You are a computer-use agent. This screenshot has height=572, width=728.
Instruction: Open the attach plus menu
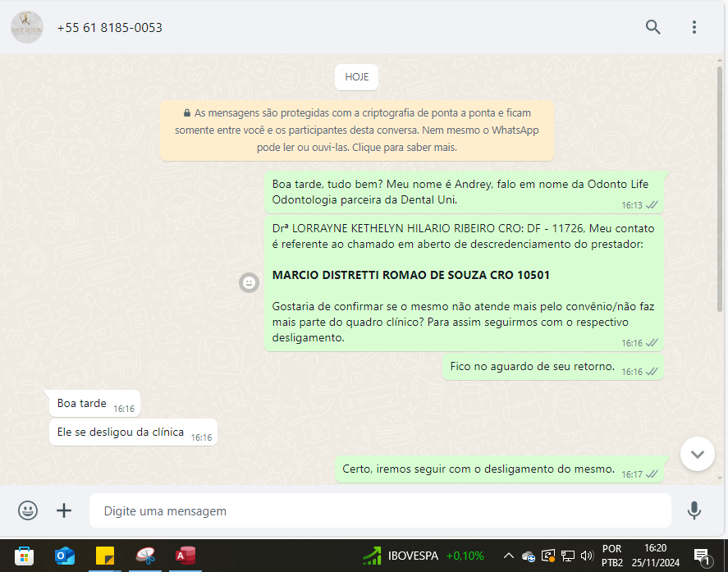[x=64, y=510]
